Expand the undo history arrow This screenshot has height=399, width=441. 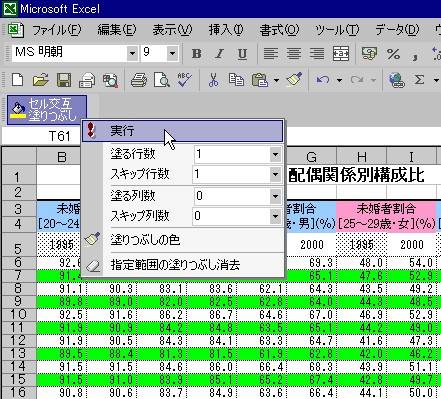[x=339, y=80]
